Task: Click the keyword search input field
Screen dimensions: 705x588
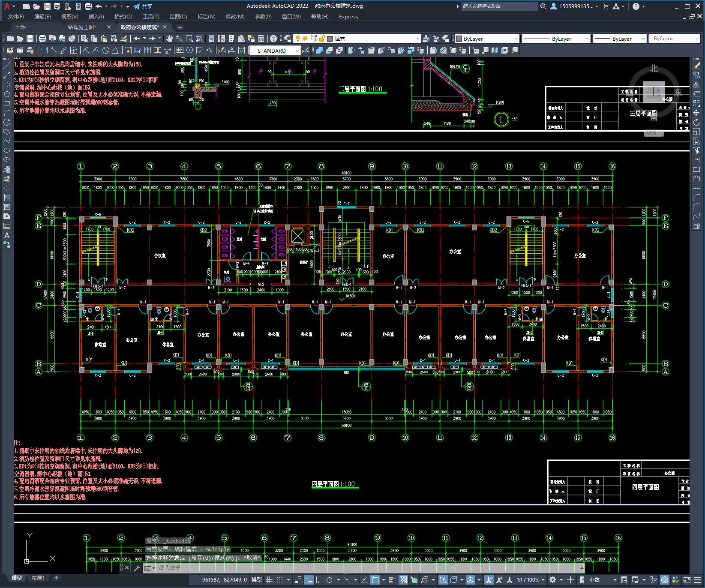Action: pyautogui.click(x=499, y=6)
